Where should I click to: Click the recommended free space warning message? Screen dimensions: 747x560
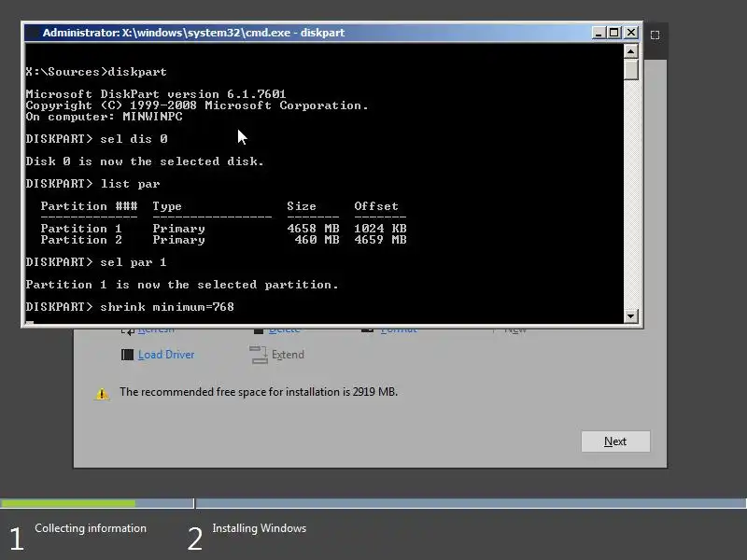click(x=259, y=392)
